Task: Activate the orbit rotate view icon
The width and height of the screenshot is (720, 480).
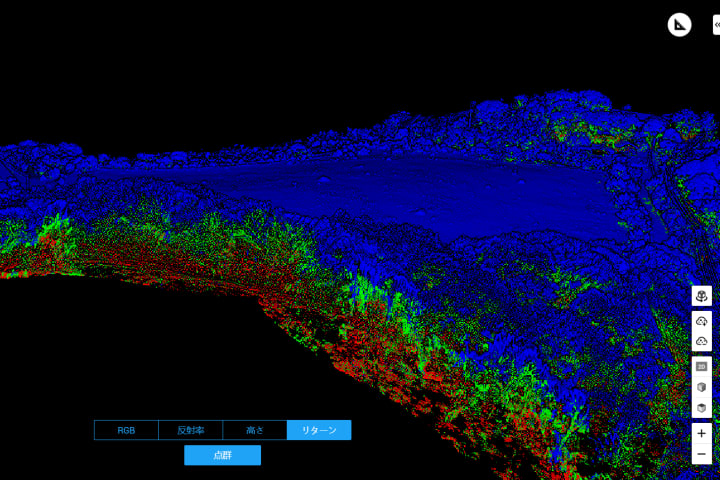Action: tap(702, 297)
